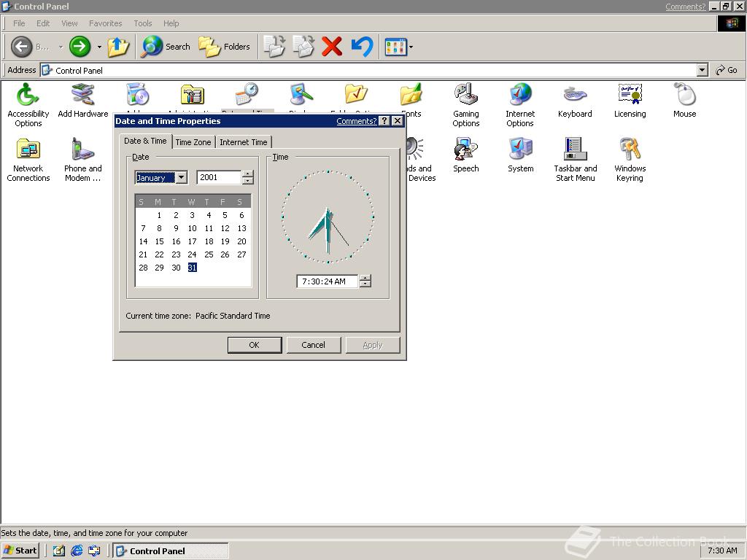747x560 pixels.
Task: Open Keyboard settings icon
Action: (575, 100)
